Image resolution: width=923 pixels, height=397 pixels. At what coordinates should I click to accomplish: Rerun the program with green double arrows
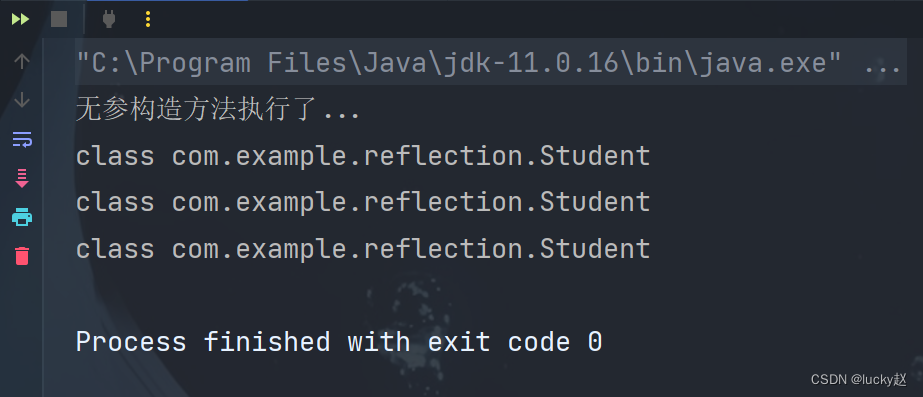click(21, 19)
